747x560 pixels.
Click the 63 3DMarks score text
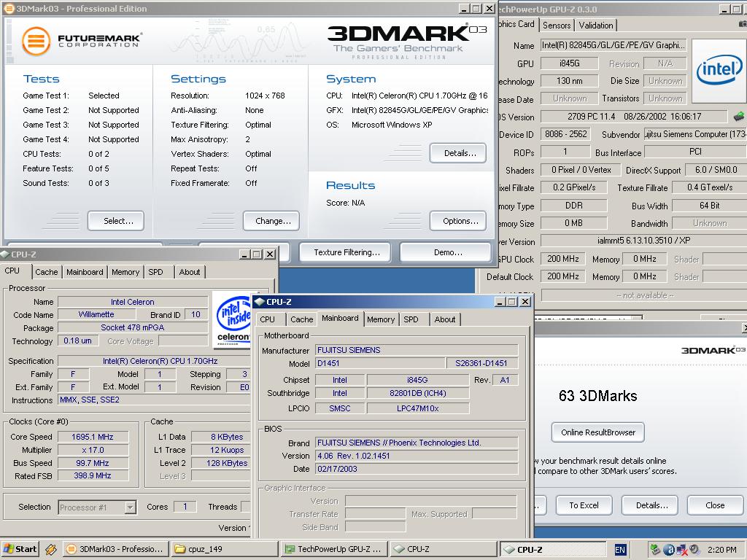(x=598, y=396)
